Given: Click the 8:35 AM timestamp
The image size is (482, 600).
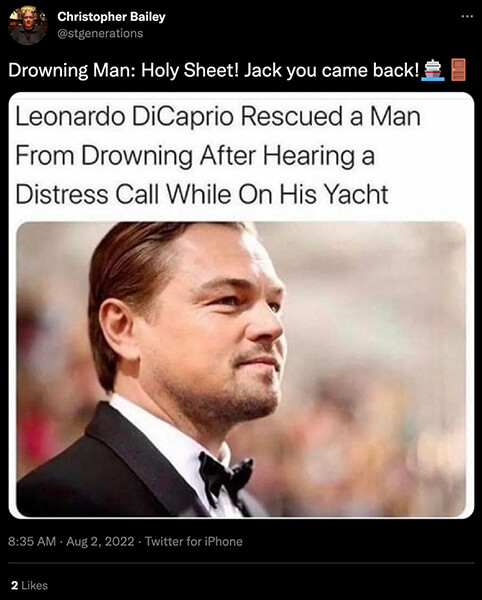Looking at the screenshot, I should coord(32,541).
